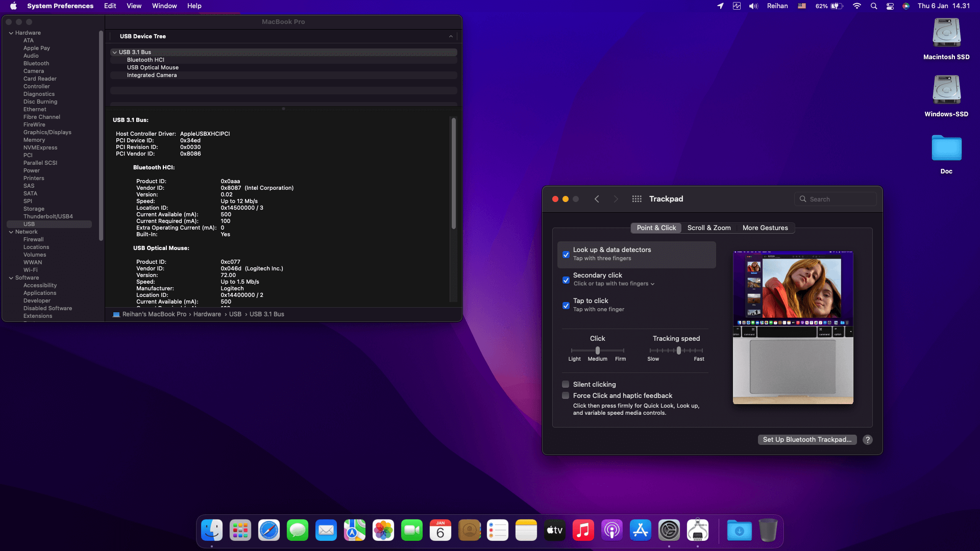This screenshot has width=980, height=551.
Task: Select Bluetooth in the Hardware list
Action: (x=36, y=63)
